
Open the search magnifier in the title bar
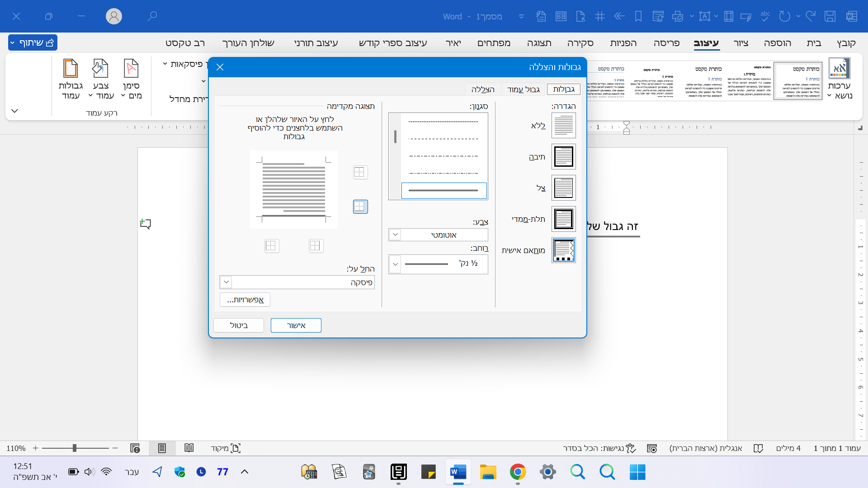click(152, 16)
